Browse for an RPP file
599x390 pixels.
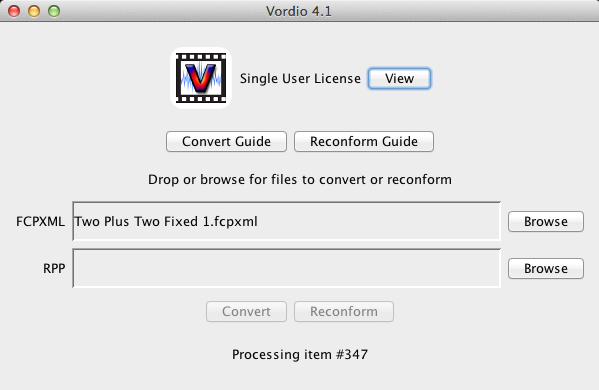coord(546,268)
